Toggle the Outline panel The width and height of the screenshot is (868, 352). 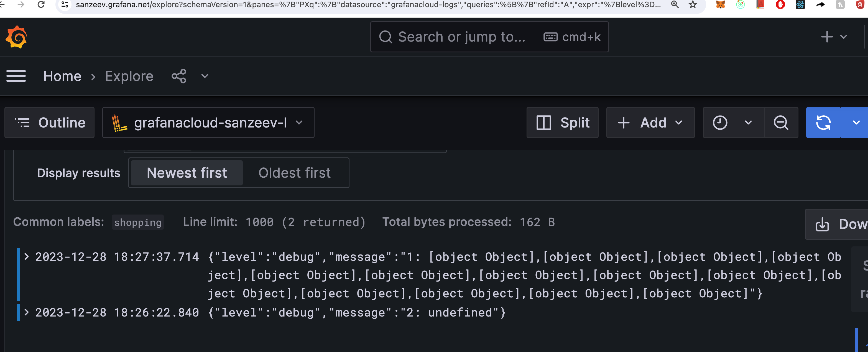click(x=49, y=123)
